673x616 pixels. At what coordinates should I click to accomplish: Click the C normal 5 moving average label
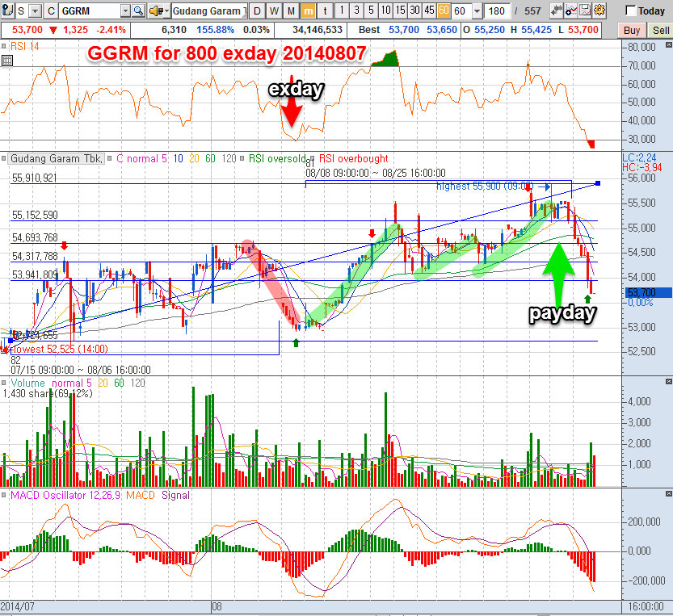141,159
